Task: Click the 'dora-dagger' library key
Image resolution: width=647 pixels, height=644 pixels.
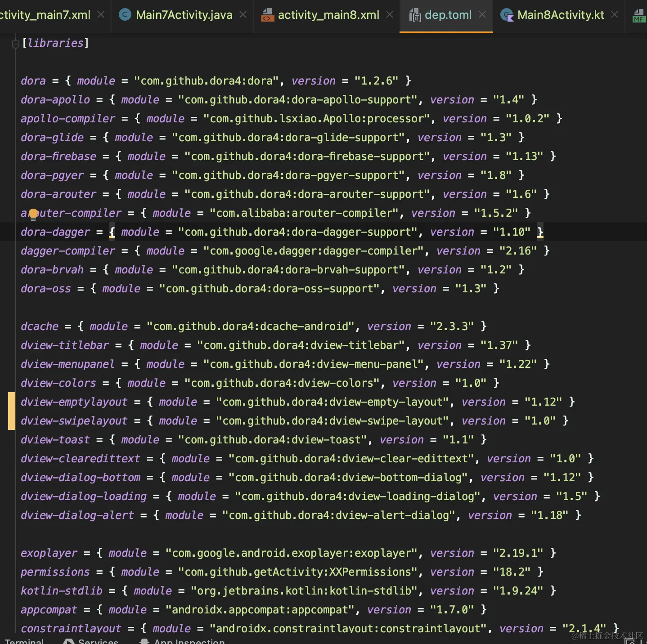Action: click(x=55, y=232)
